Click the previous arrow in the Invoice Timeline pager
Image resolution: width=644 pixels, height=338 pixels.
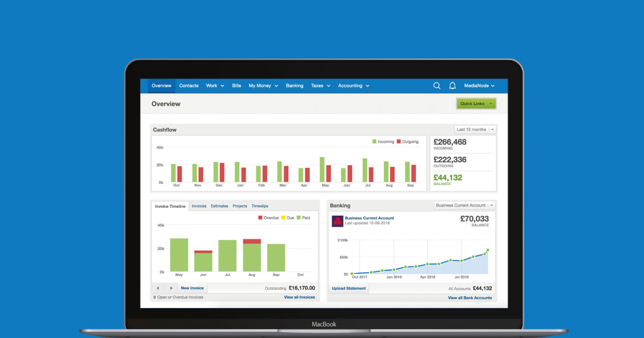(x=157, y=288)
